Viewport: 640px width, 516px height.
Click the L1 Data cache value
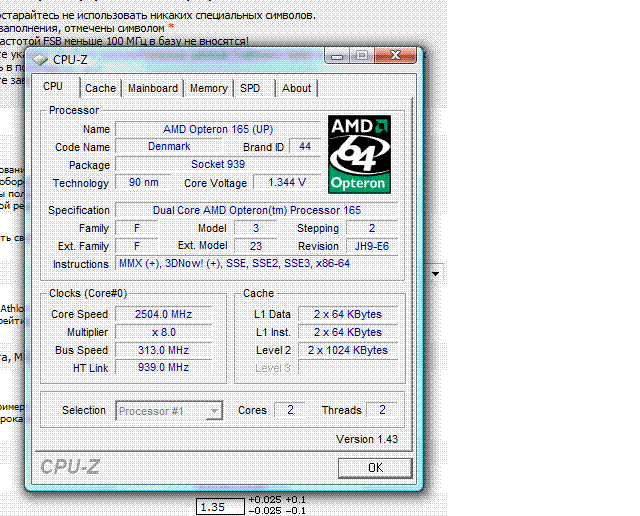pos(348,314)
